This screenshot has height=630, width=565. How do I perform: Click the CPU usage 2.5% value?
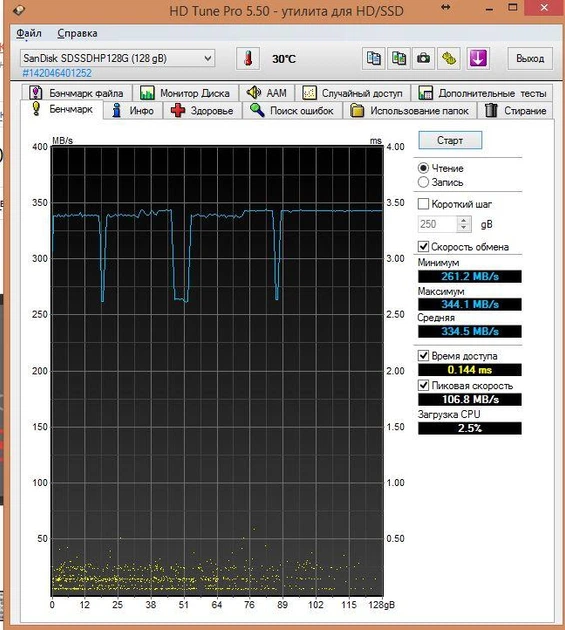tap(470, 428)
